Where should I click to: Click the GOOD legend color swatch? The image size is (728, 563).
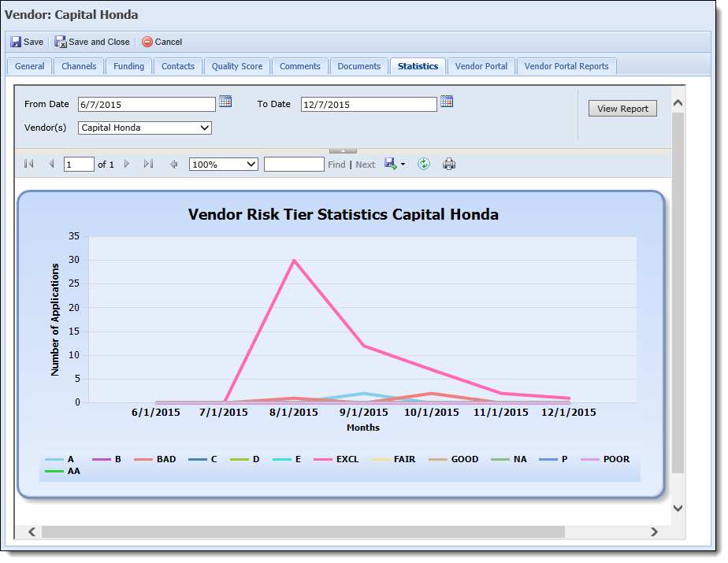click(x=438, y=460)
